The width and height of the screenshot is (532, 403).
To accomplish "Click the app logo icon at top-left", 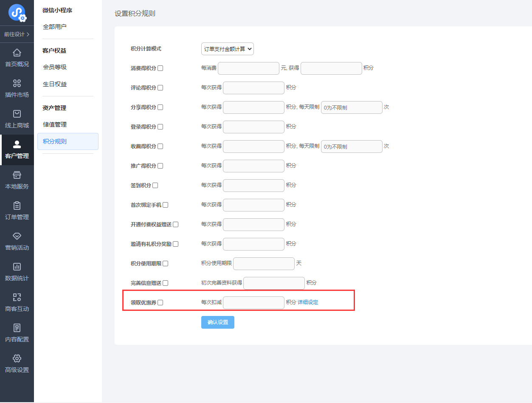I will tap(17, 13).
